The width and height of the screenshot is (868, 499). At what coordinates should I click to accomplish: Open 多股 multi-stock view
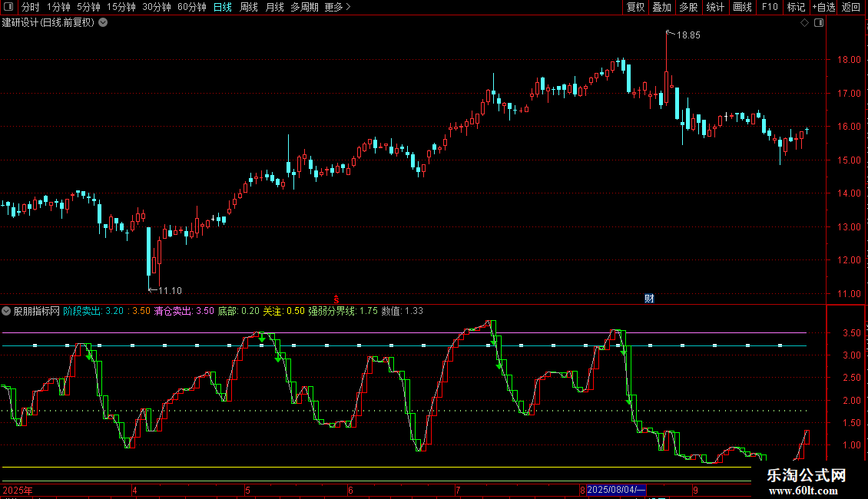point(688,7)
